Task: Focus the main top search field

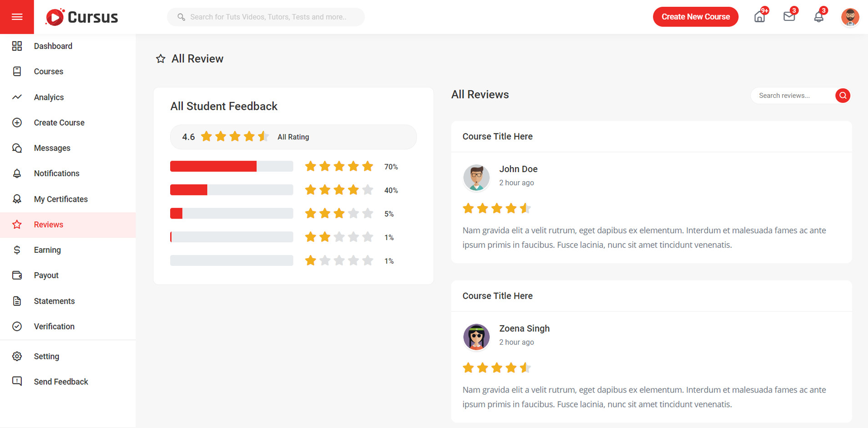Action: [x=268, y=17]
